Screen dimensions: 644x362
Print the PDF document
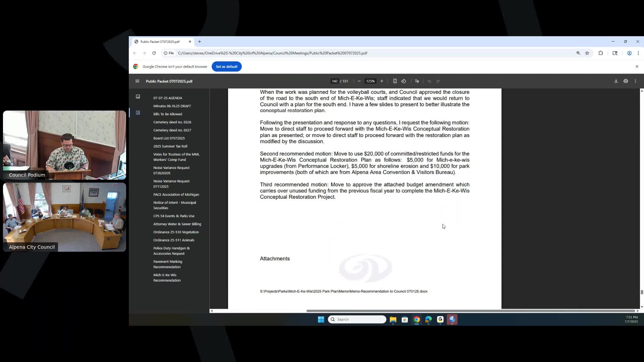(626, 81)
